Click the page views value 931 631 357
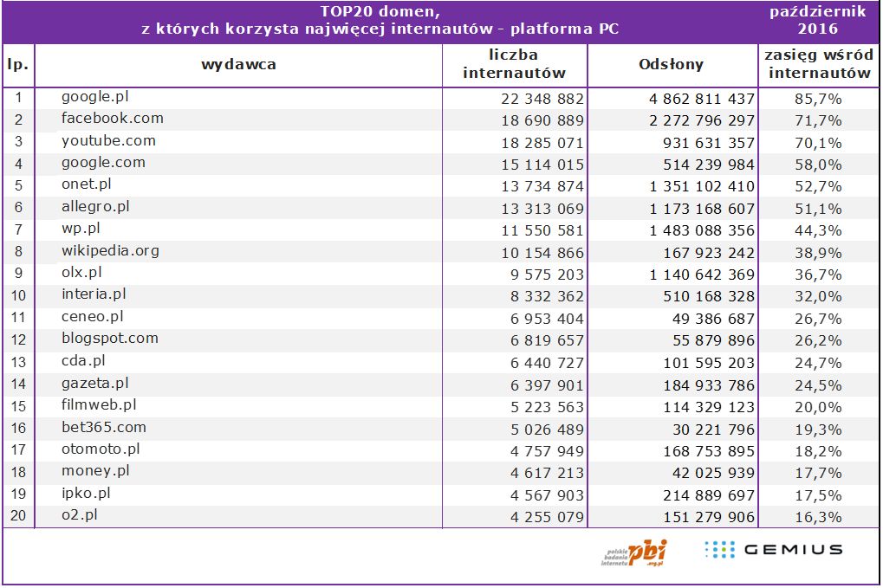Screen dimensions: 883x588 [709, 144]
